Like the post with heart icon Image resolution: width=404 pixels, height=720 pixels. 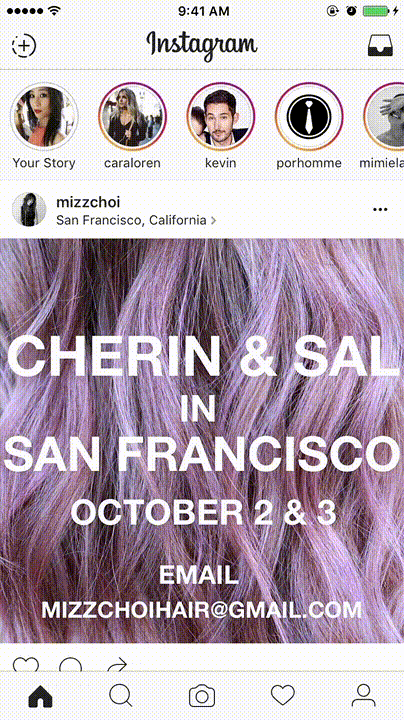26,664
